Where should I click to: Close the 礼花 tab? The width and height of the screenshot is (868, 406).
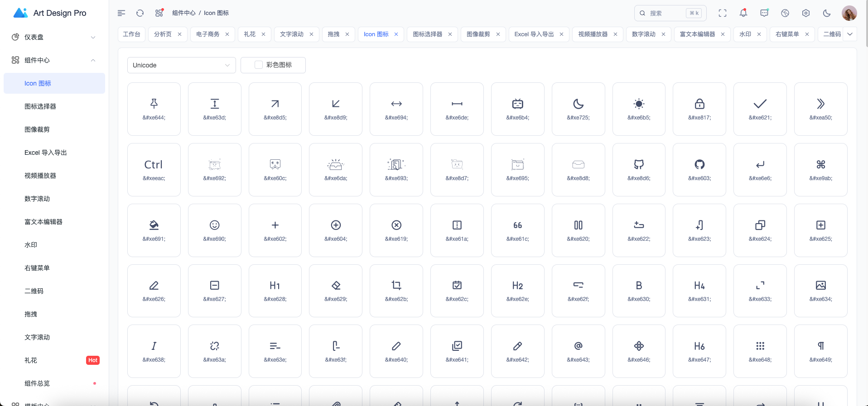point(263,34)
